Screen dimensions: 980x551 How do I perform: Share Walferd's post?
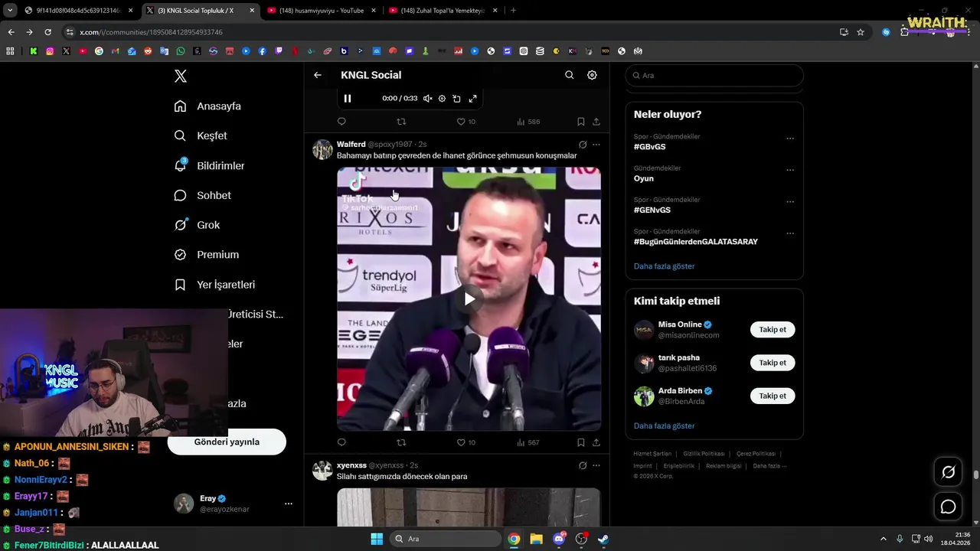[x=596, y=442]
